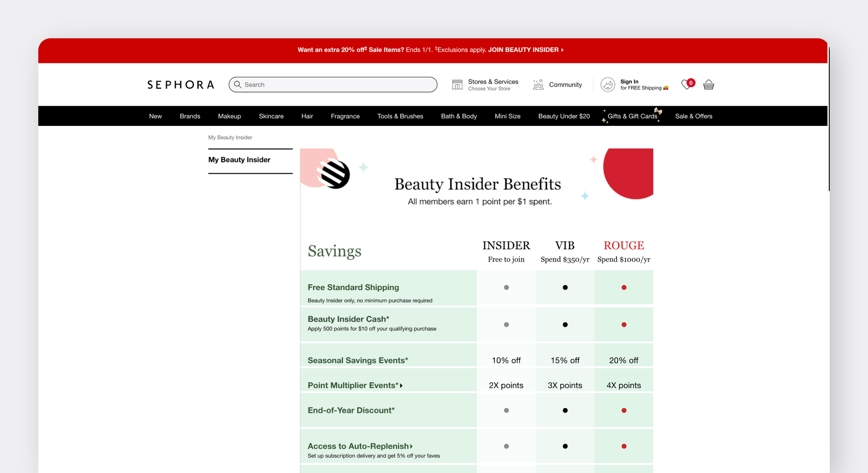
Task: Click the Sephora logo
Action: point(180,84)
